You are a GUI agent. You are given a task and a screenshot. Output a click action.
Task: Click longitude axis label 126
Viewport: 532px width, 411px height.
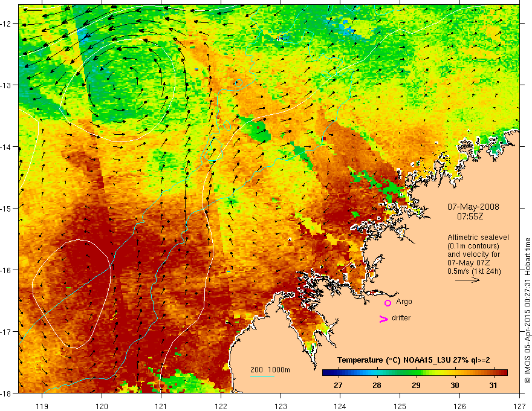pyautogui.click(x=459, y=406)
